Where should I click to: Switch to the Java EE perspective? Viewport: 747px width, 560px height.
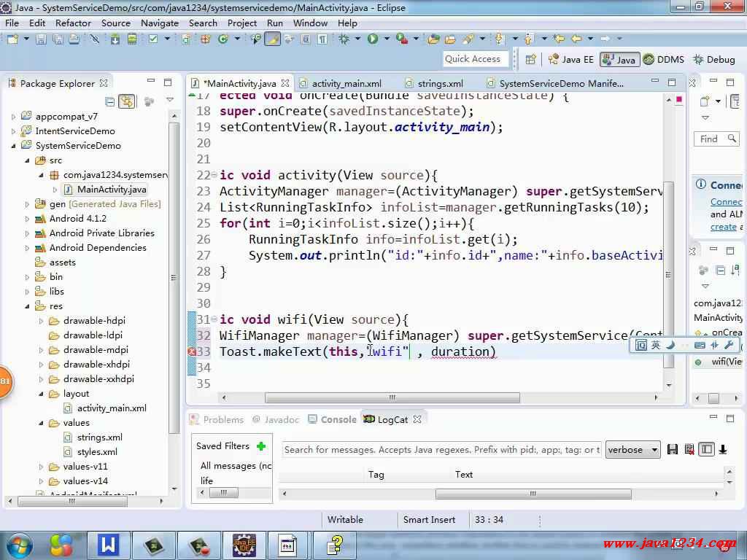(x=571, y=60)
